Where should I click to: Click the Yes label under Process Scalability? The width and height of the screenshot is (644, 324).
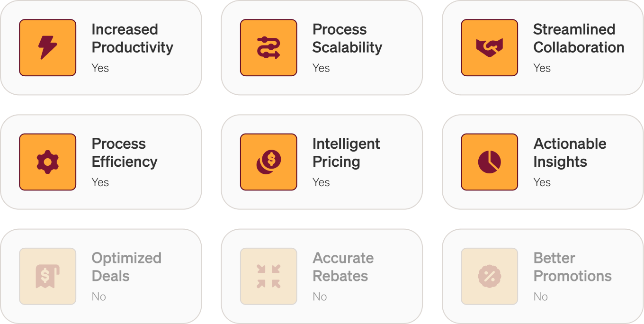click(x=321, y=68)
